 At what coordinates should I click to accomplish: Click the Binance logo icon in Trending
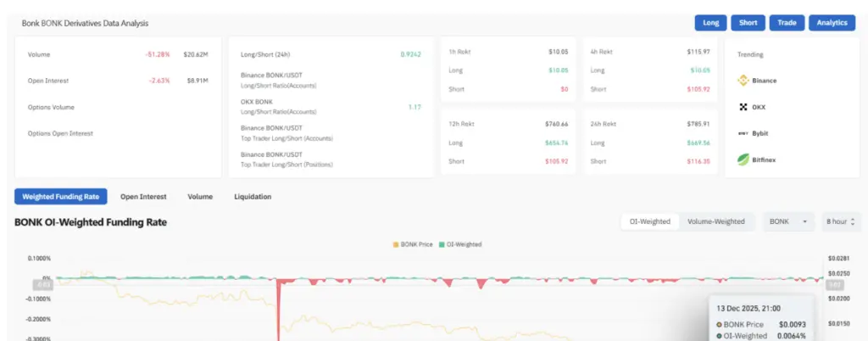coord(743,81)
